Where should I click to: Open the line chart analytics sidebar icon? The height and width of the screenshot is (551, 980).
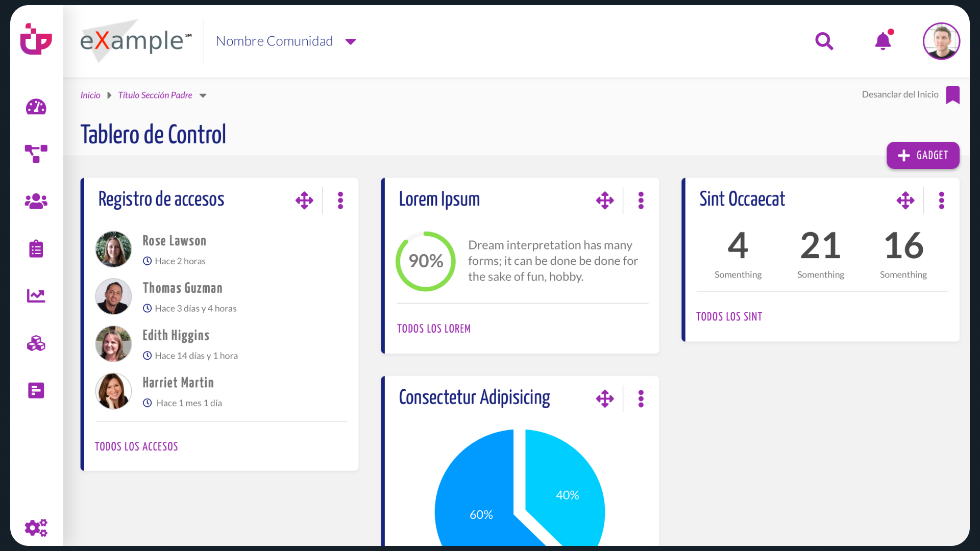[36, 296]
